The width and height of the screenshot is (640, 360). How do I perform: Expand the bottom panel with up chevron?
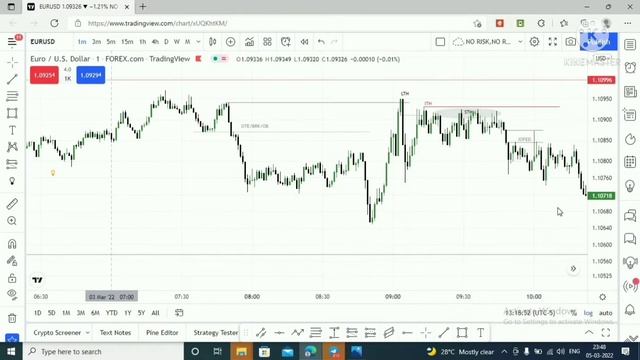coord(589,333)
